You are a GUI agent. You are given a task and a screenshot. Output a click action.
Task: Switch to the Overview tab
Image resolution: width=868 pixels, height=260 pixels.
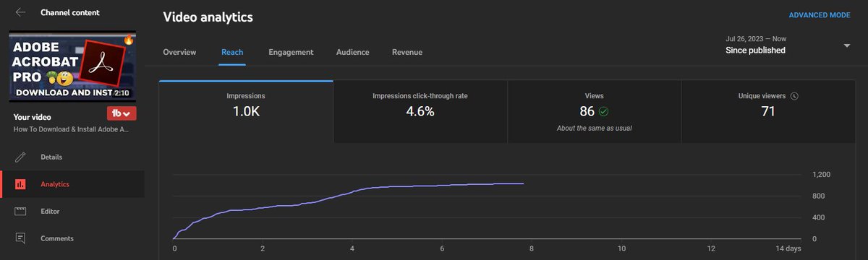click(x=180, y=52)
